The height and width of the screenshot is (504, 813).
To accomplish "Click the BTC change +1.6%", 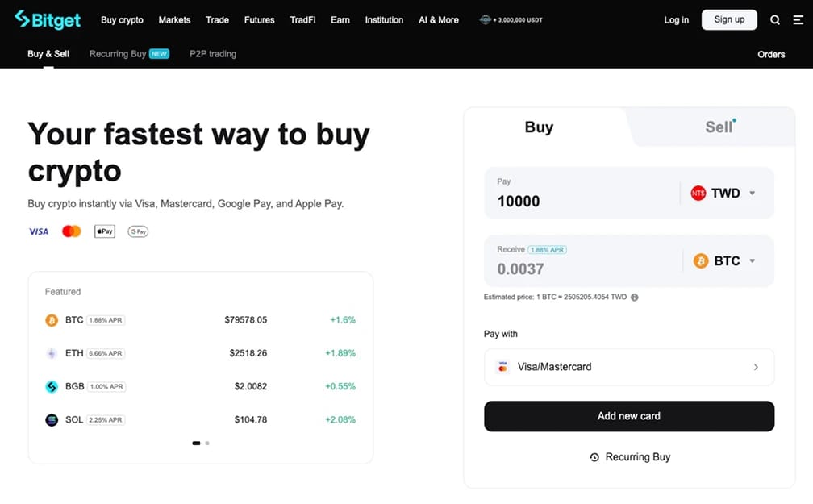I will [343, 320].
